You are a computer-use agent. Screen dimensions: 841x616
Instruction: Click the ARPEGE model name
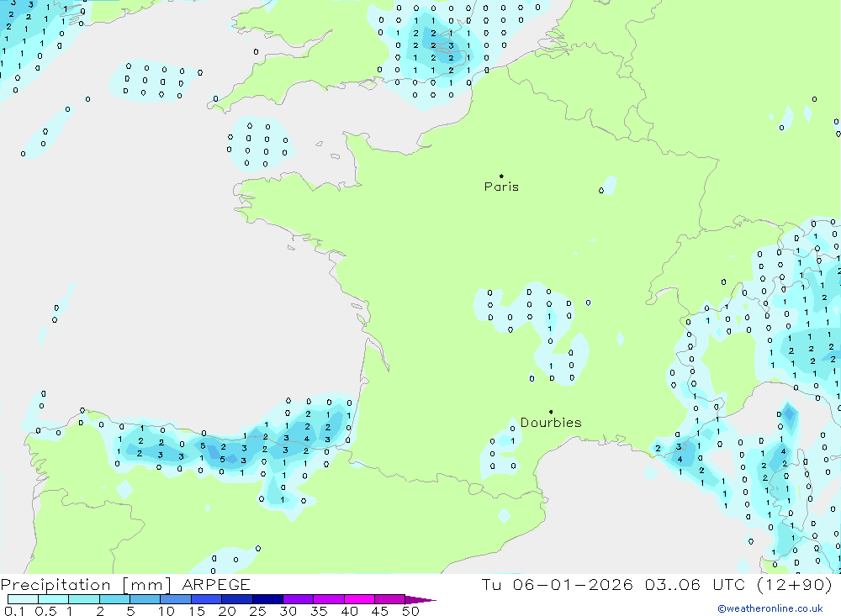[x=216, y=584]
